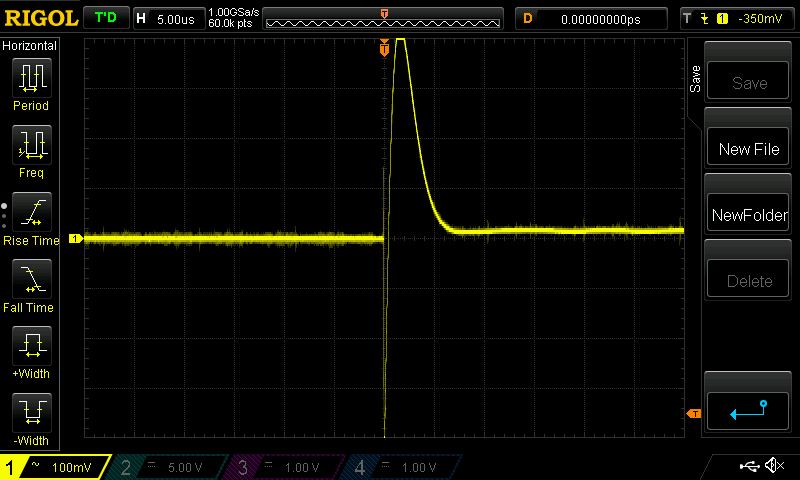Toggle the muted speaker sound icon
The width and height of the screenshot is (800, 480).
tap(774, 465)
